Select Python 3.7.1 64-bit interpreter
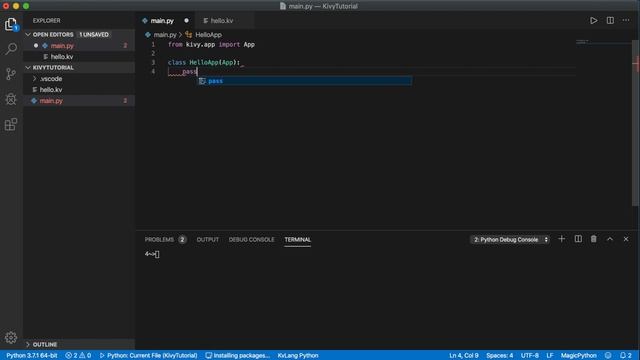 click(x=32, y=356)
